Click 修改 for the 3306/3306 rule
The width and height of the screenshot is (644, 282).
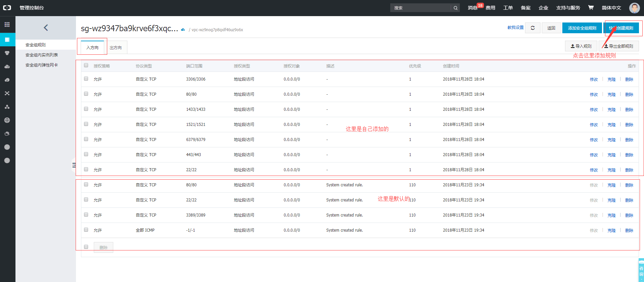(594, 79)
